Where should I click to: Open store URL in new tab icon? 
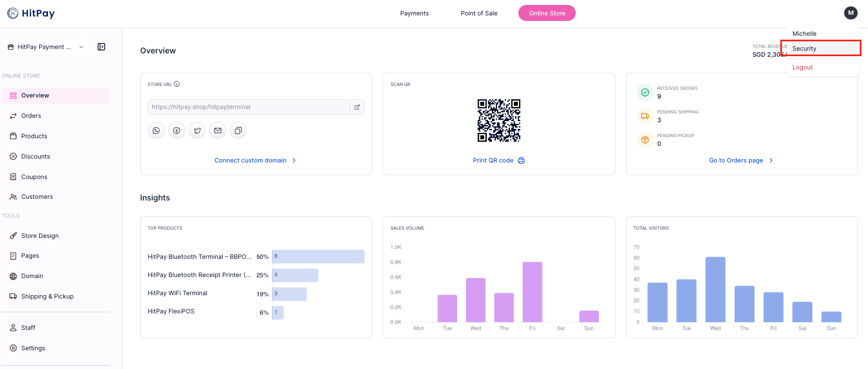click(x=357, y=107)
